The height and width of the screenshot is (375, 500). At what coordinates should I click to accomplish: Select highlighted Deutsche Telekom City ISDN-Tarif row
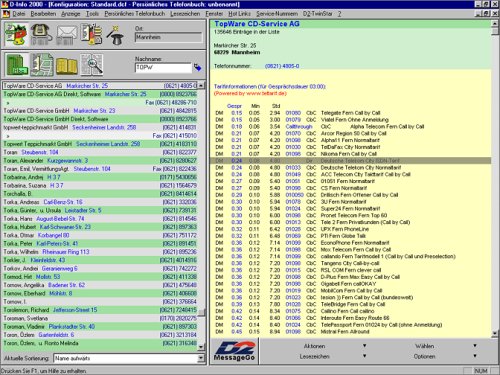point(351,161)
